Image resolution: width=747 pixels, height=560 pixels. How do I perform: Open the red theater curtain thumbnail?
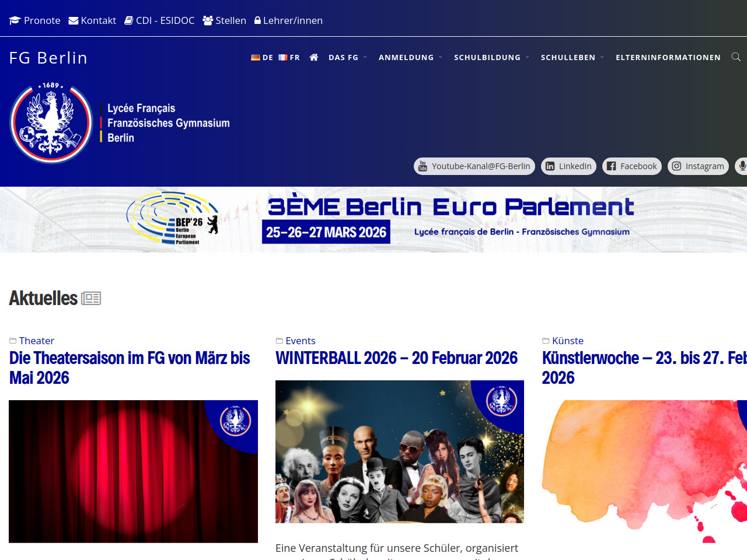tap(133, 471)
